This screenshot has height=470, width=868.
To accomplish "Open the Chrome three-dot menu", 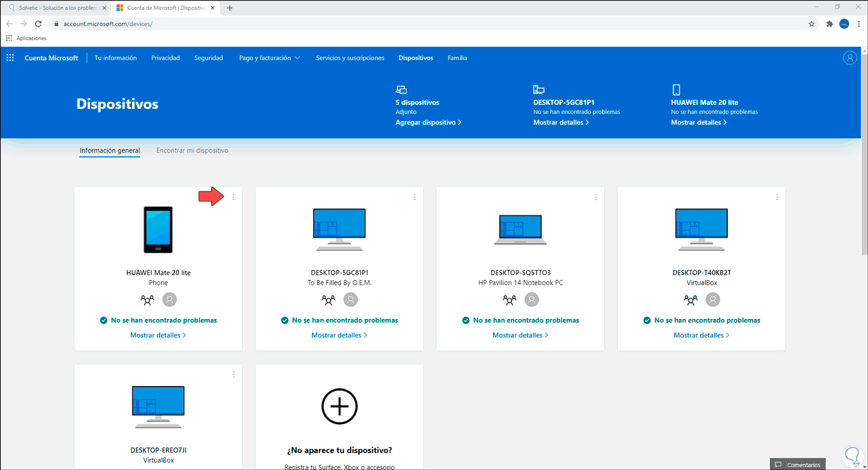I will tap(859, 24).
